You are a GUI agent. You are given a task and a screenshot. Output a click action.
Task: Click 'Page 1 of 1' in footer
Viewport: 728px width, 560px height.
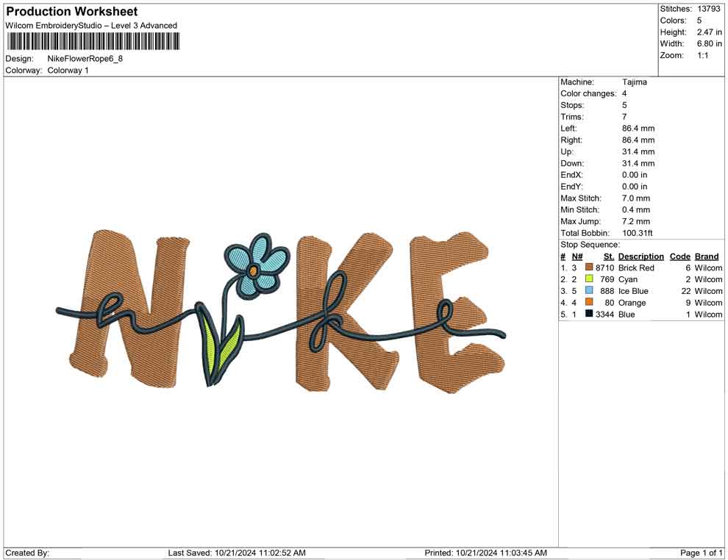702,553
